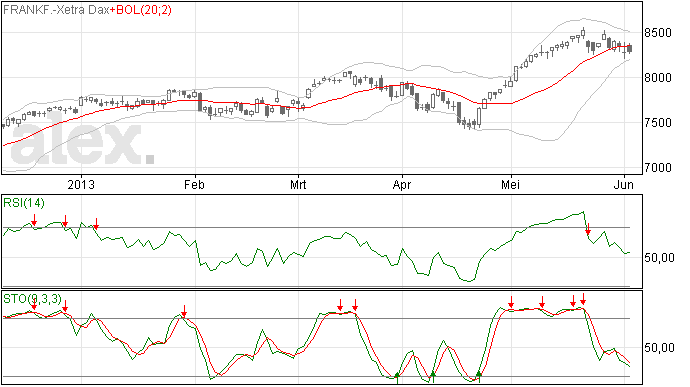The width and height of the screenshot is (690, 387).
Task: Click the Mei month label
Action: (x=510, y=184)
